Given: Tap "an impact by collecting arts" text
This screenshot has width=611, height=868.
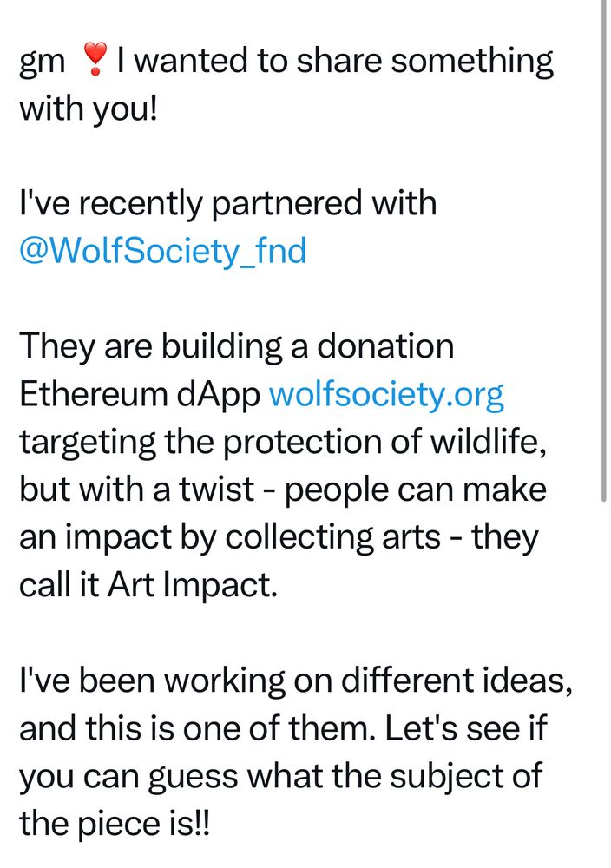Looking at the screenshot, I should point(230,537).
